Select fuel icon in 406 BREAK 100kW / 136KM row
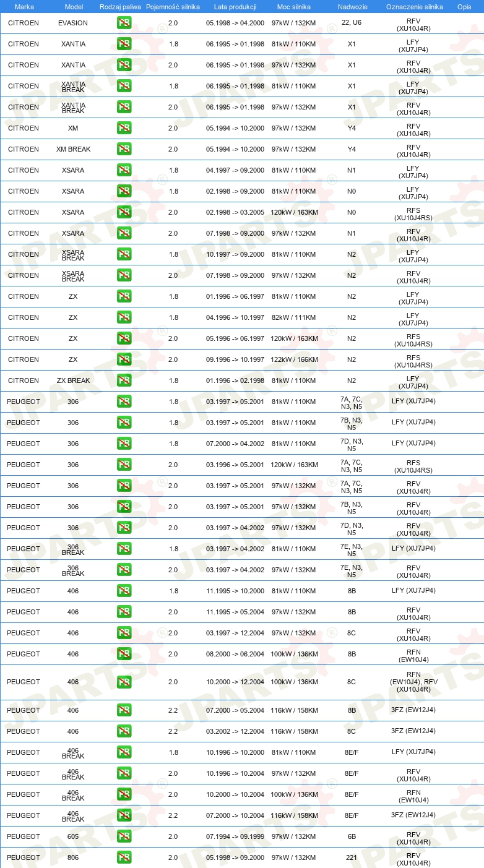This screenshot has height=868, width=484. point(124,794)
